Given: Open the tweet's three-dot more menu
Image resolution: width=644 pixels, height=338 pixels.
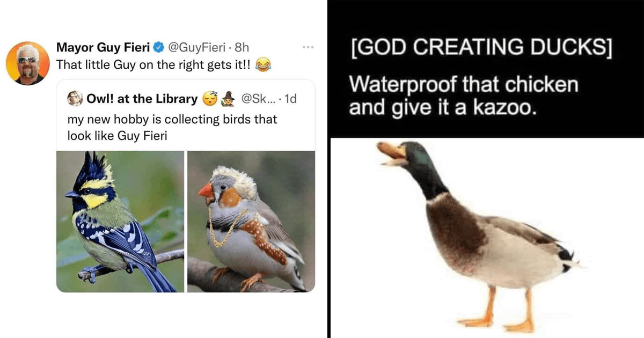Looking at the screenshot, I should point(308,47).
